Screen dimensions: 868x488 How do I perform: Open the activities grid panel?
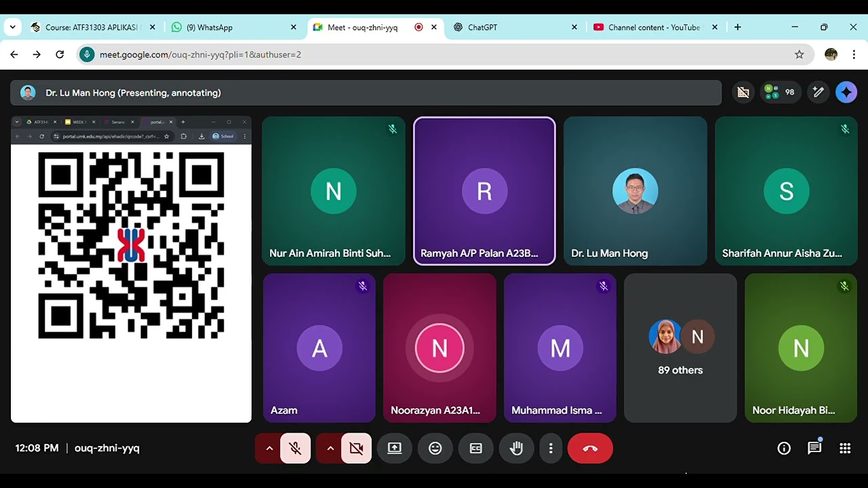click(x=845, y=448)
